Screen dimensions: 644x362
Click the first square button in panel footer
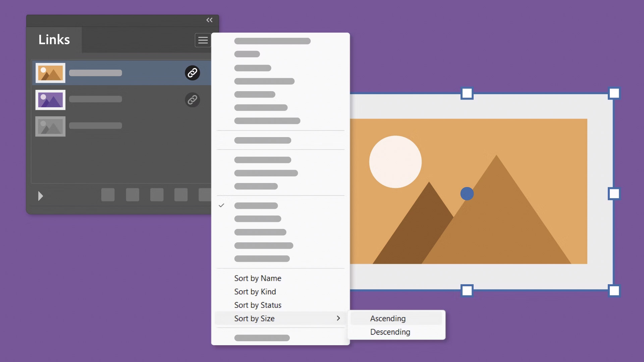[x=108, y=195]
